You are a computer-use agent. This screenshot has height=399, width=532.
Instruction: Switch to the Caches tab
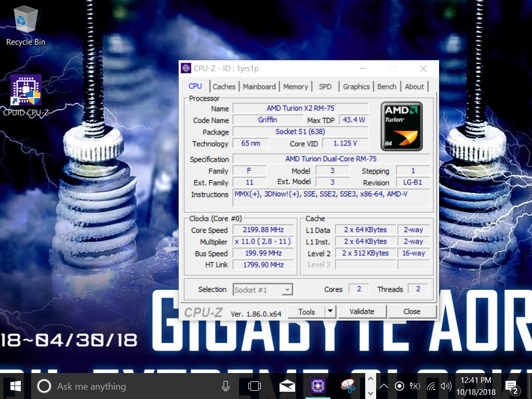coord(224,87)
